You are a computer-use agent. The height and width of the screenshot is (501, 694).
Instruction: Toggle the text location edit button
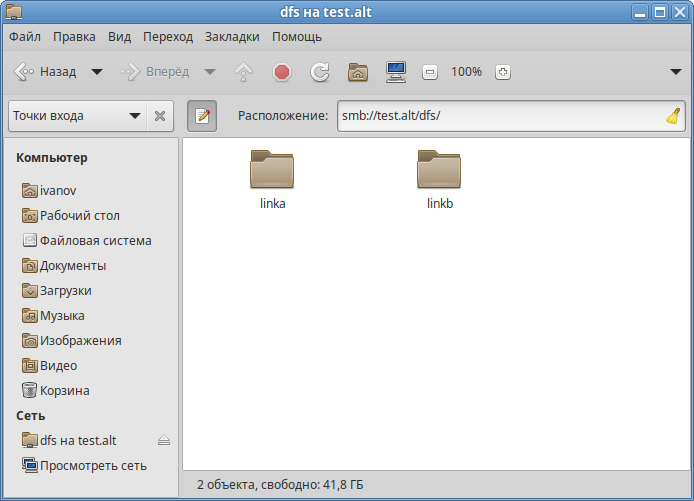tap(202, 116)
